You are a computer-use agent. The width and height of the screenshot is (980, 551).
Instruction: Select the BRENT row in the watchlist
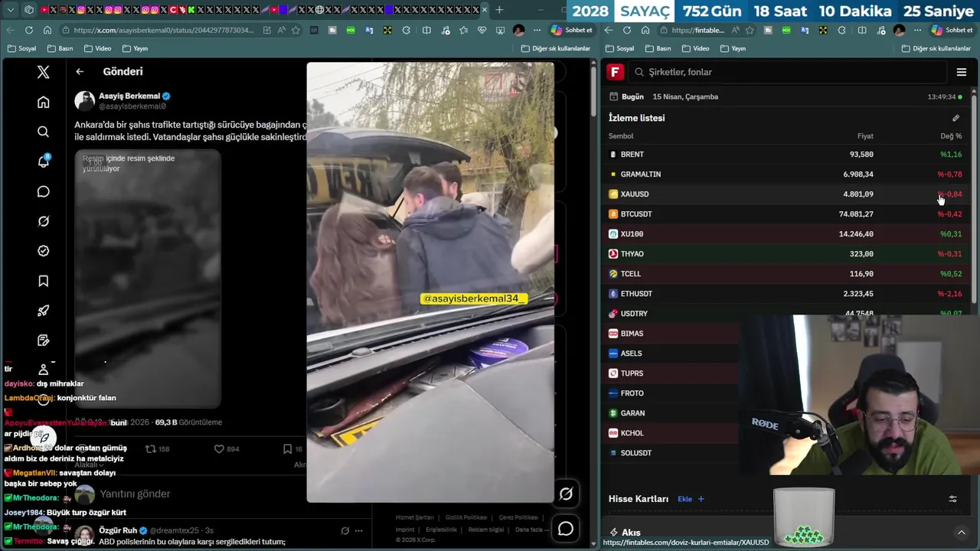pos(786,154)
